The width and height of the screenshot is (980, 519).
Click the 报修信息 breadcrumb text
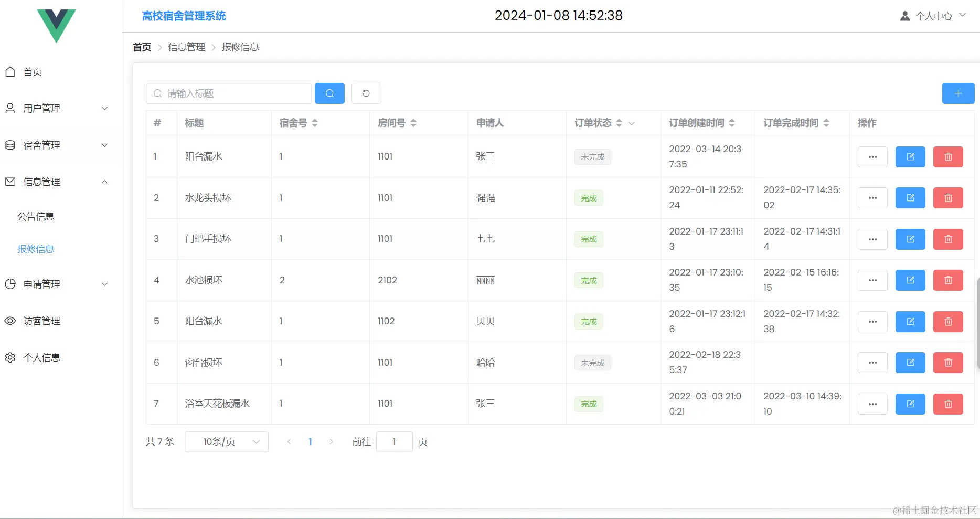pos(240,47)
